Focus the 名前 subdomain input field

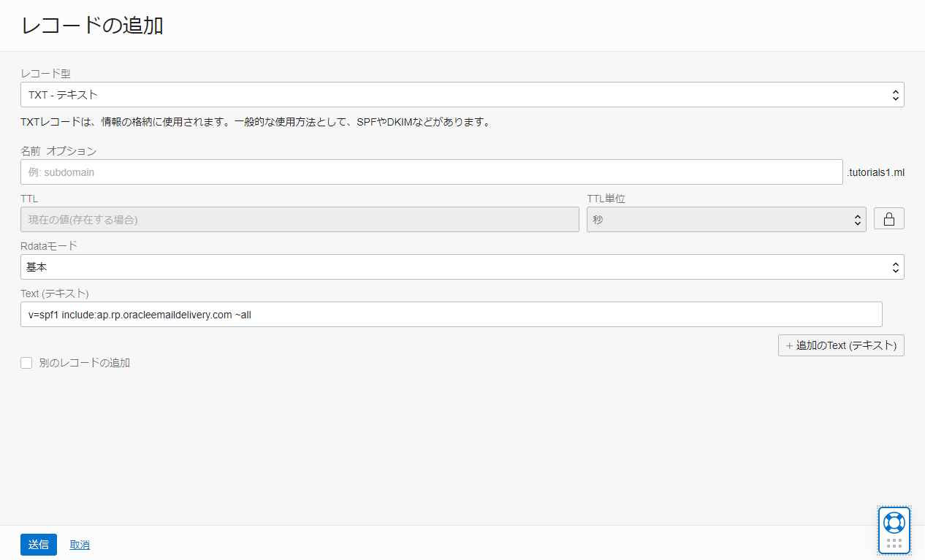[x=431, y=172]
